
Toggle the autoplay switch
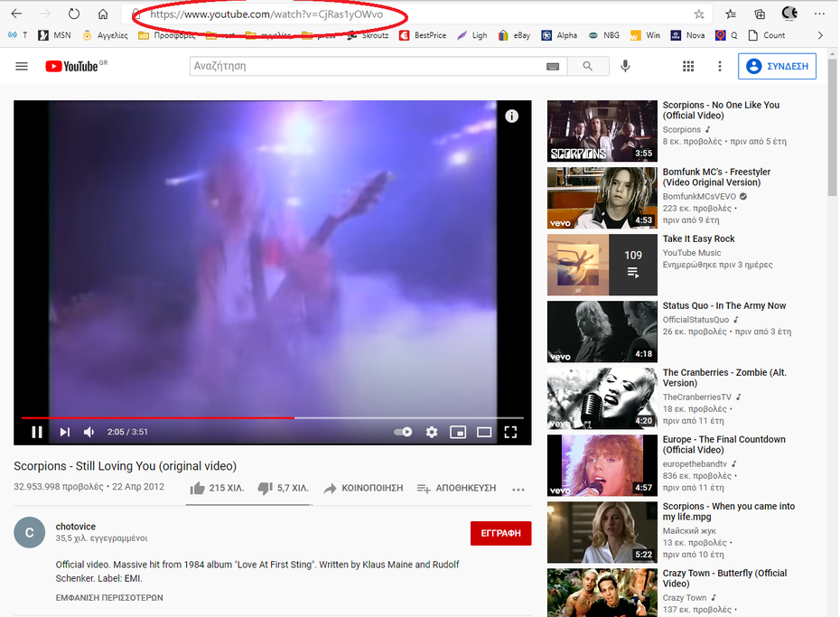(x=403, y=432)
